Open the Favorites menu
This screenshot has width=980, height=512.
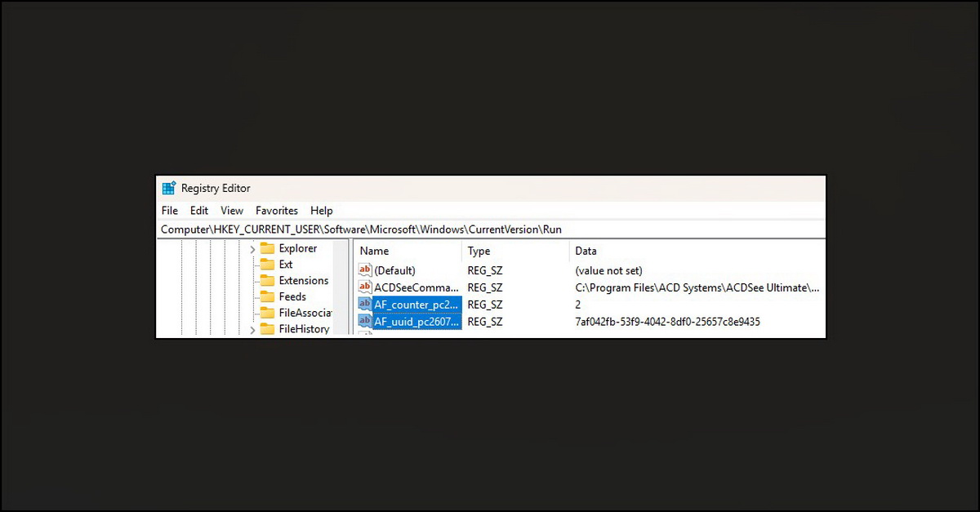[277, 211]
